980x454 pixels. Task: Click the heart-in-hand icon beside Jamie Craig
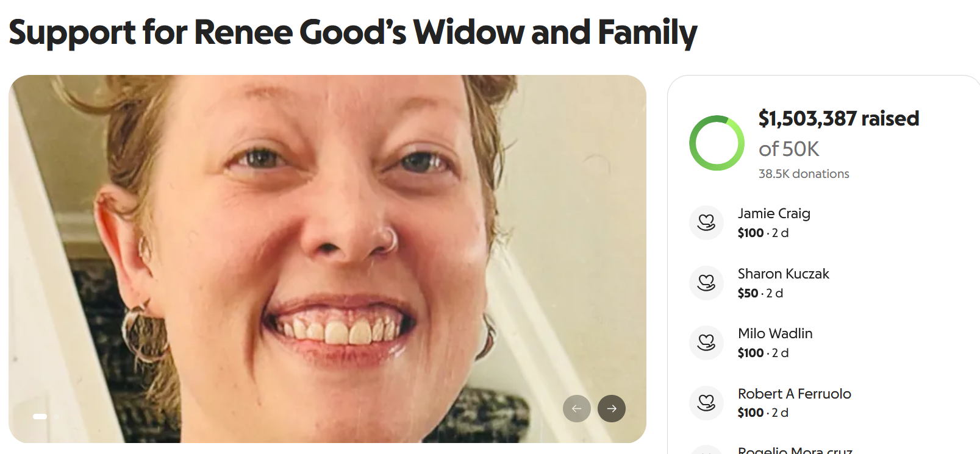coord(706,222)
